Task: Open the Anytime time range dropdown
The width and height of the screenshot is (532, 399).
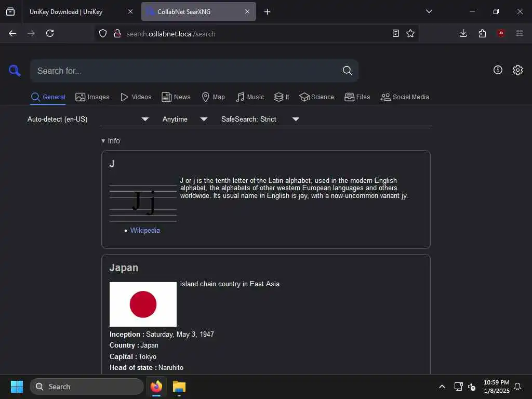Action: [x=184, y=119]
